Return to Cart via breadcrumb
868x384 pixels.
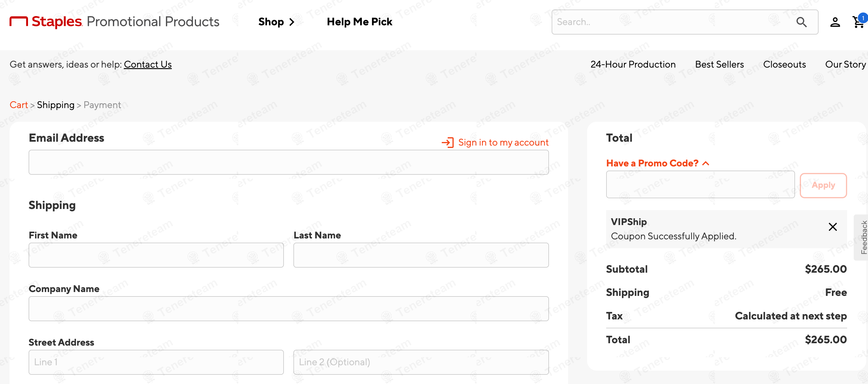[x=18, y=105]
